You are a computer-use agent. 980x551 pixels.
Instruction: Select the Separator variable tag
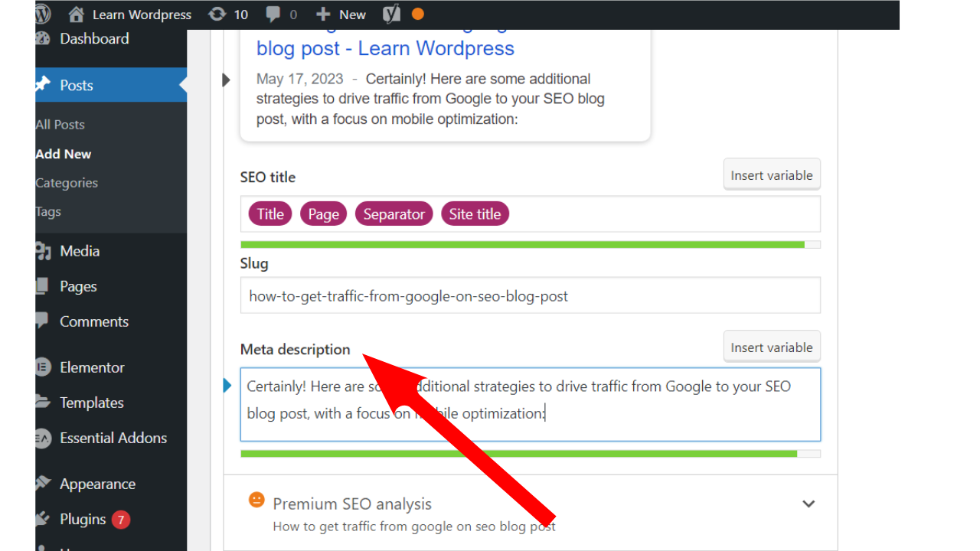(x=394, y=214)
